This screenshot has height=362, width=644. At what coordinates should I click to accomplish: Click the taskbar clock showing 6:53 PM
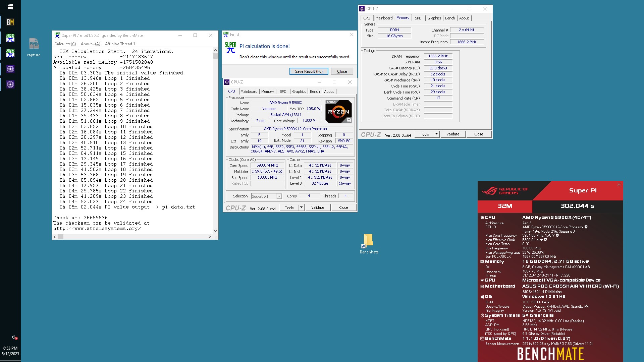pos(10,348)
